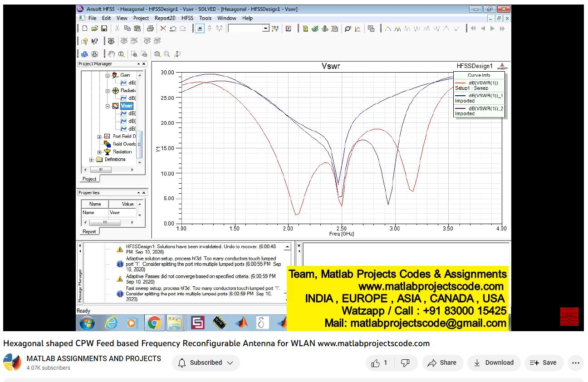Image resolution: width=588 pixels, height=382 pixels.
Task: Click the Undo arrow icon
Action: 173,29
